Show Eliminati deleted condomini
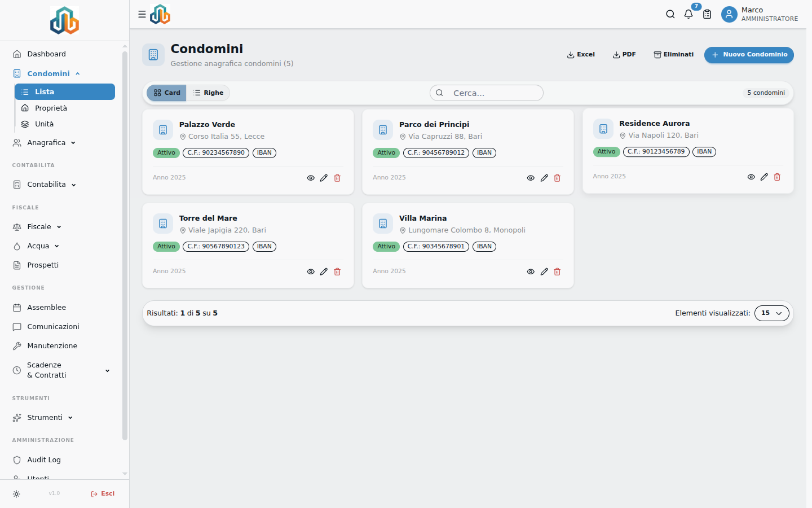Viewport: 812px width, 508px height. 673,55
